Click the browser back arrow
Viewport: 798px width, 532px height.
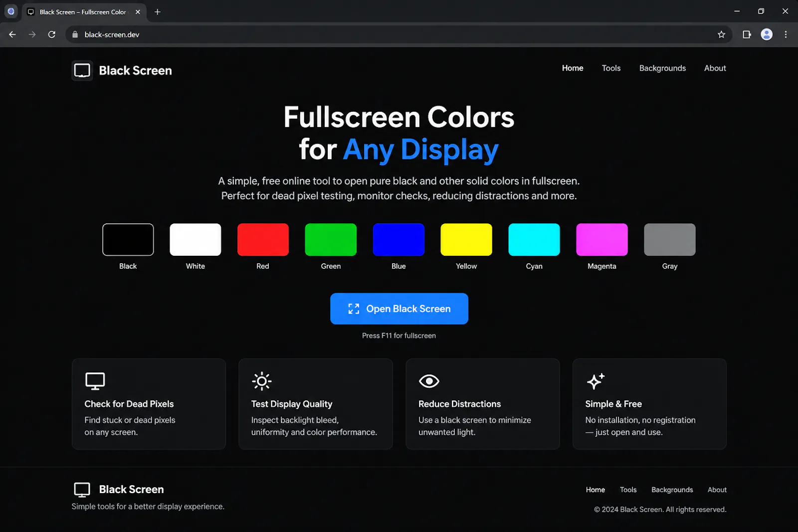coord(12,34)
